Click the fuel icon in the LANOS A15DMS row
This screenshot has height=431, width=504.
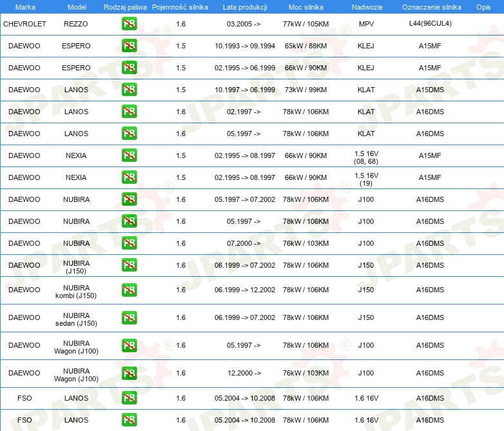pos(129,90)
